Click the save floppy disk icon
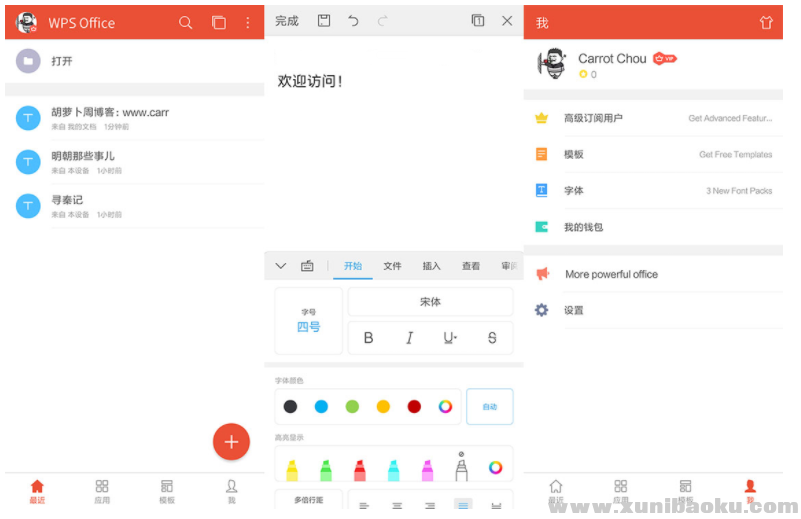Image resolution: width=801 pixels, height=519 pixels. click(324, 21)
